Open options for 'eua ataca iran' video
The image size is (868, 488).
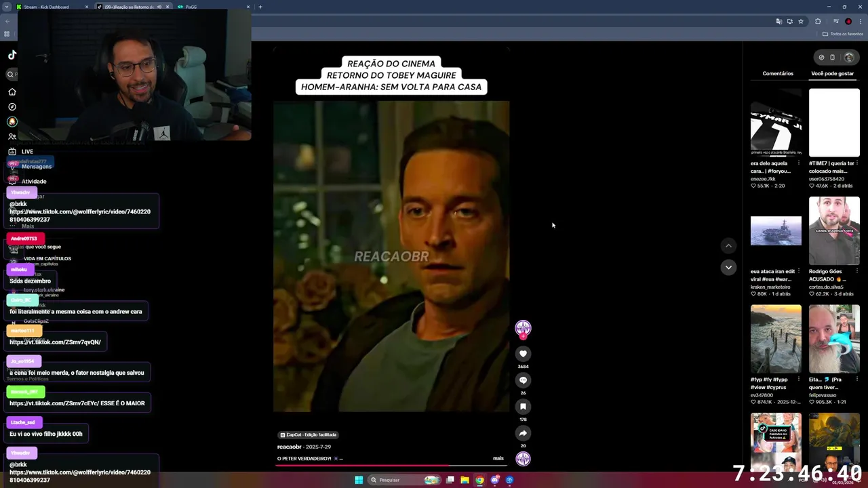click(799, 271)
